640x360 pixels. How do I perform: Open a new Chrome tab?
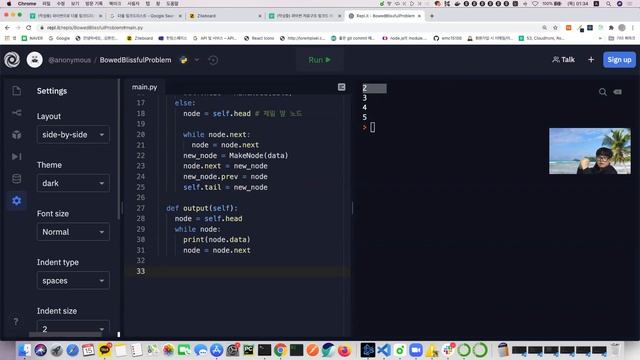(432, 16)
